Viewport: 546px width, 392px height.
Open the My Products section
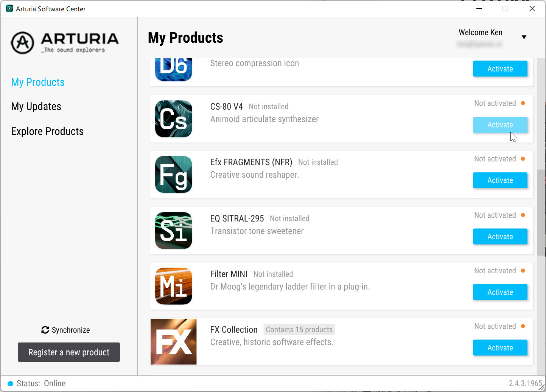click(x=38, y=82)
